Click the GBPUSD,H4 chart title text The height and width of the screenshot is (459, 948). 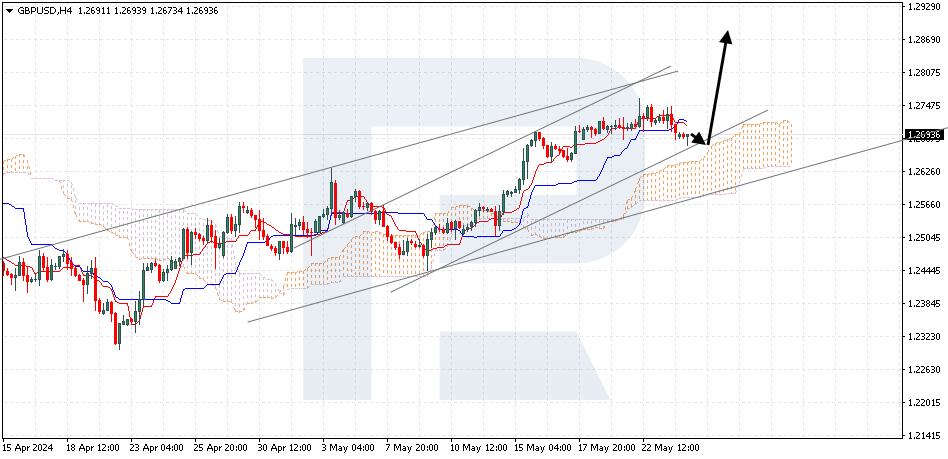[44, 11]
